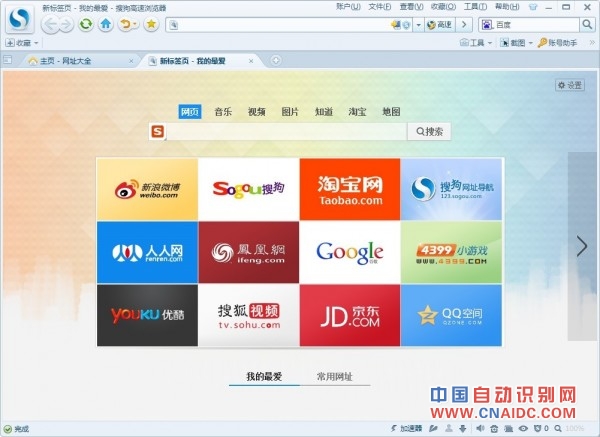Screen dimensions: 600x437
Task: Select the 音乐 search category
Action: click(x=223, y=111)
